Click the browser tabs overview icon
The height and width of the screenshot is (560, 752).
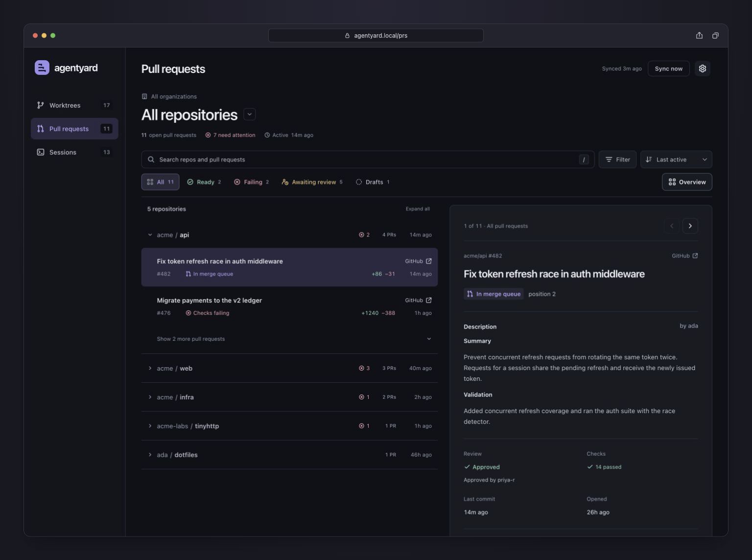pyautogui.click(x=715, y=35)
